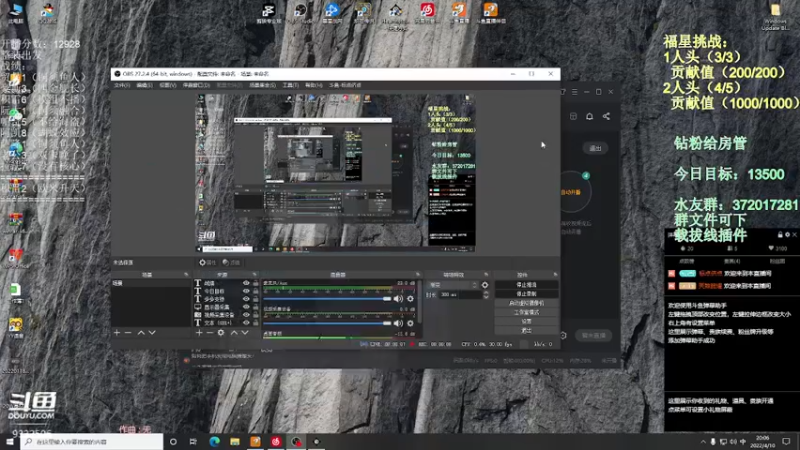
Task: Open the 文件(F) menu in OBS
Action: click(122, 85)
